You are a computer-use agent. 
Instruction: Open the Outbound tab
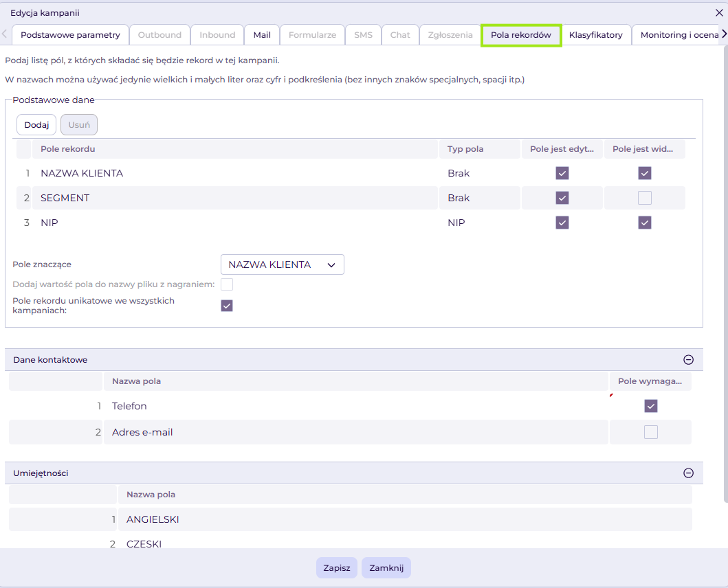(159, 35)
